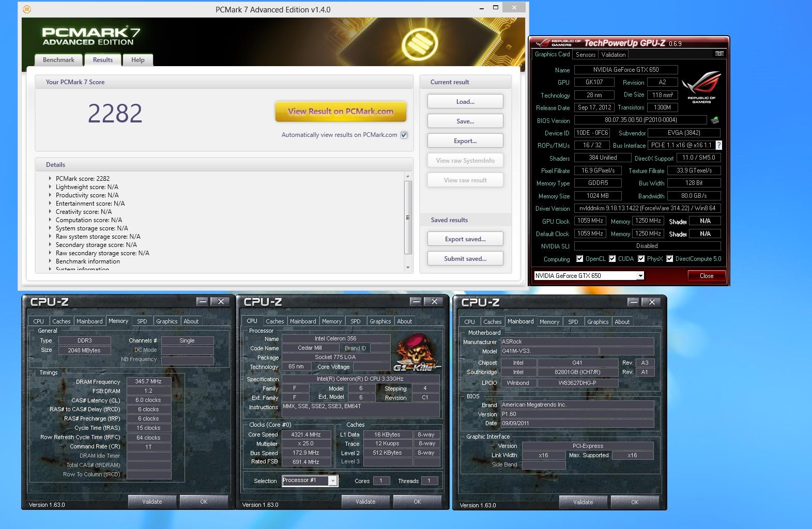
Task: Expand Creativity score detail row
Action: tap(50, 212)
